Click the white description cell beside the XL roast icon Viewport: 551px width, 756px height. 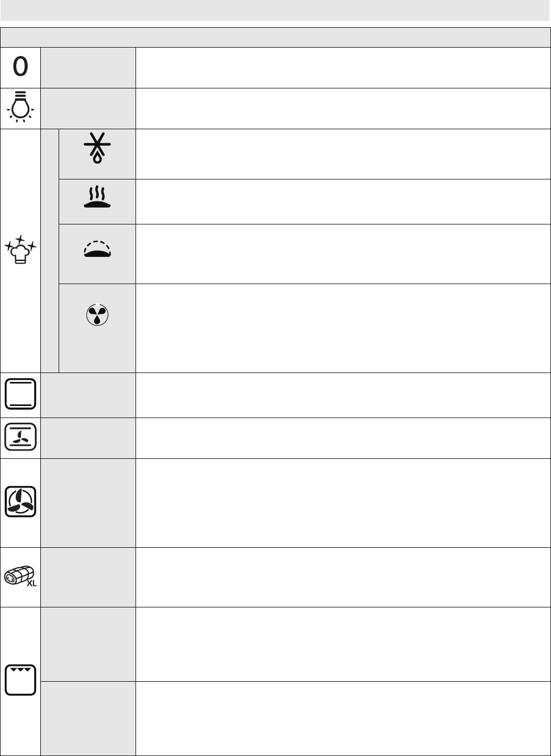[343, 577]
